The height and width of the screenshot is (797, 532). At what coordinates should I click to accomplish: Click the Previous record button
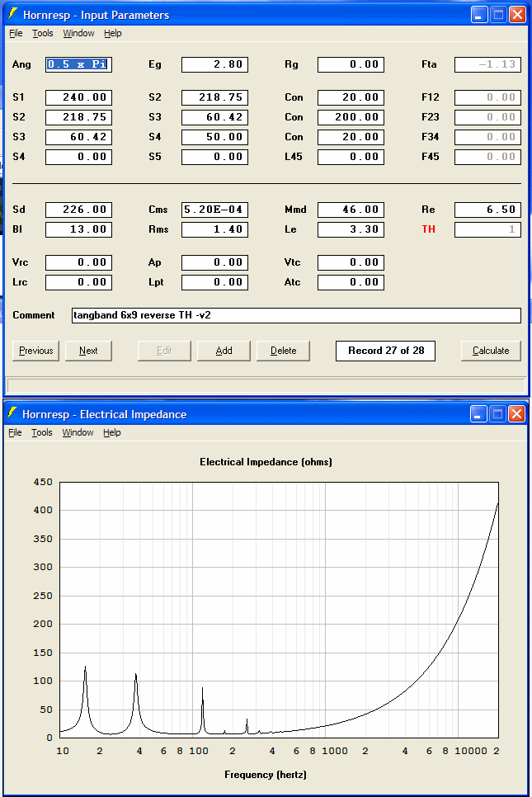coord(35,351)
